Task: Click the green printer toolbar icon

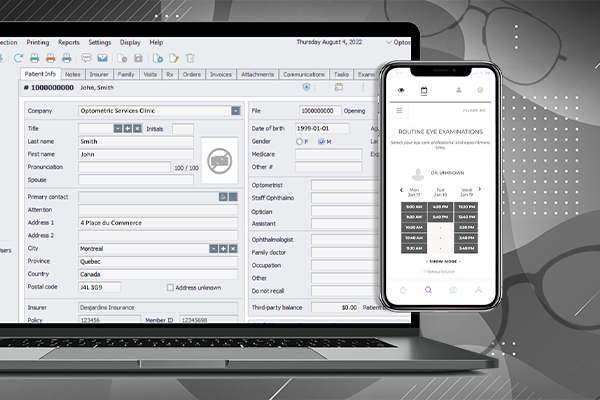Action: pos(34,58)
